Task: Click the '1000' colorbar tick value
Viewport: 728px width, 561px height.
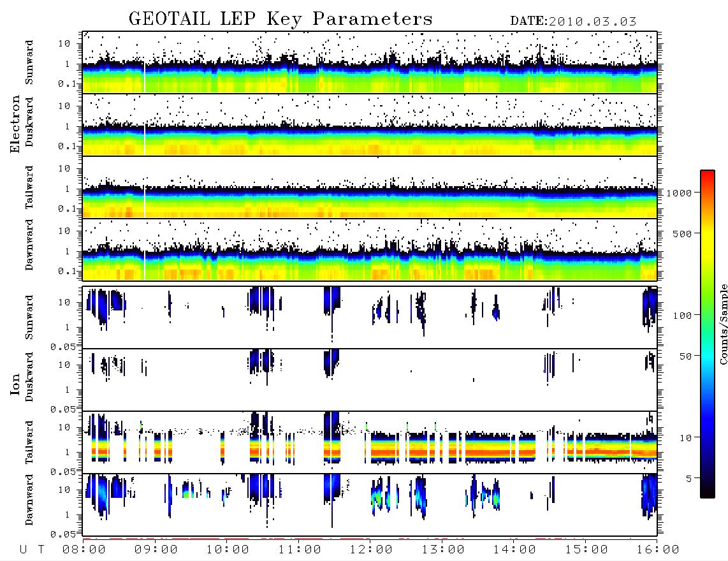Action: coord(679,193)
